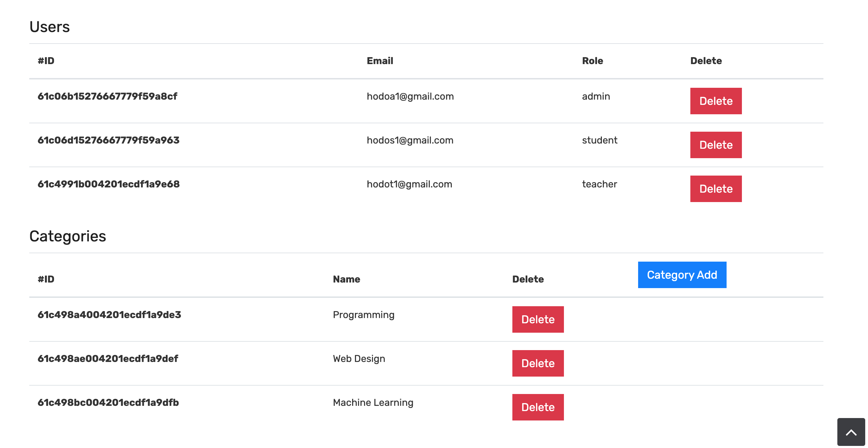Click user ID 61c06b15276667779f59a8cf
This screenshot has width=868, height=448.
pos(107,96)
